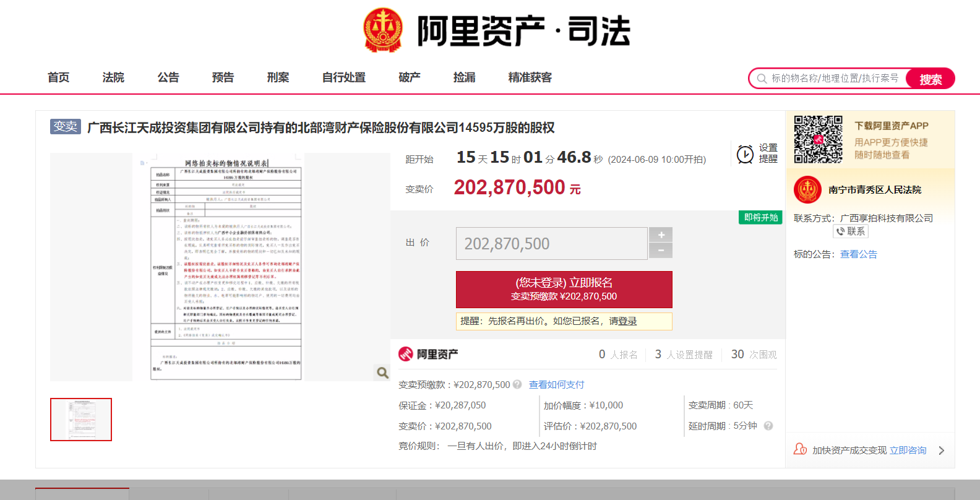Open the 查看如何支付 link
Viewport: 980px width, 500px height.
tap(556, 384)
